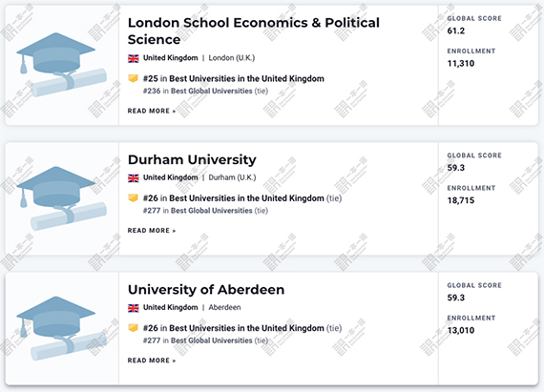Open the Durham University title link
Screen dimensions: 544x392
(192, 160)
